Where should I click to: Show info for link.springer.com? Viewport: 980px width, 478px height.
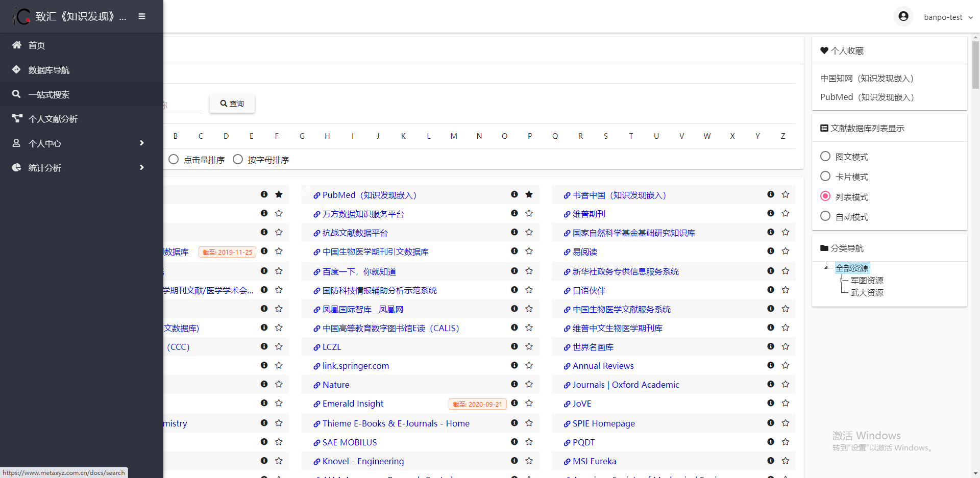click(x=514, y=365)
